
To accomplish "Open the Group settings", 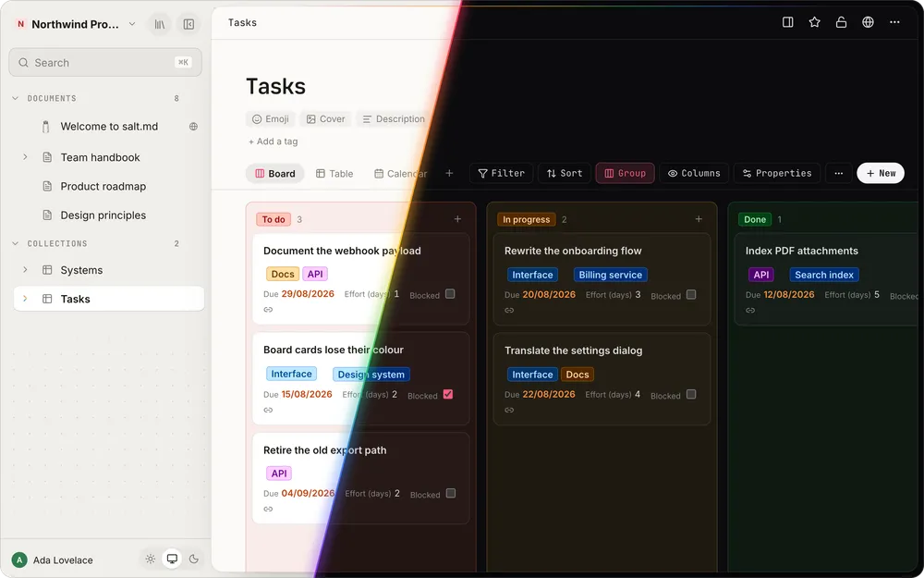I will [626, 174].
